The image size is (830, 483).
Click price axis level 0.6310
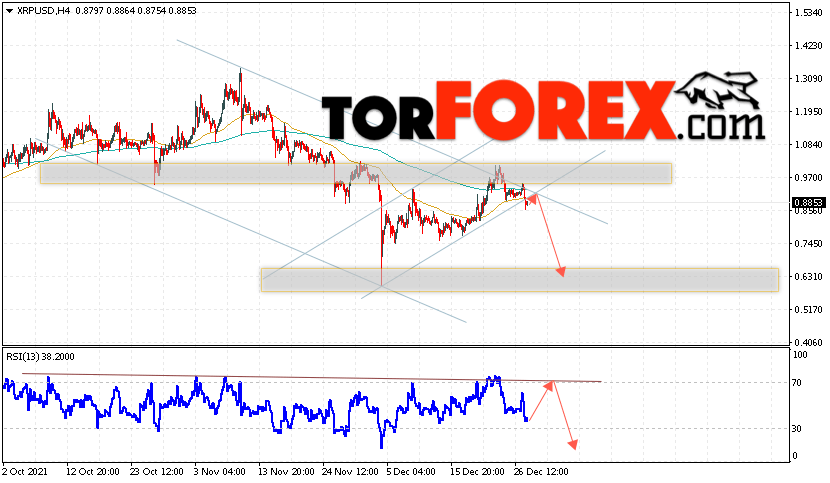(x=809, y=276)
